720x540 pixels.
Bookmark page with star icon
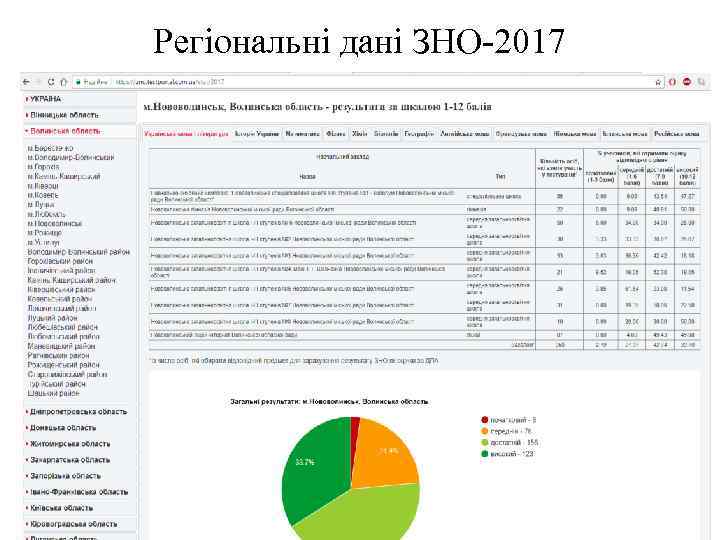(658, 82)
